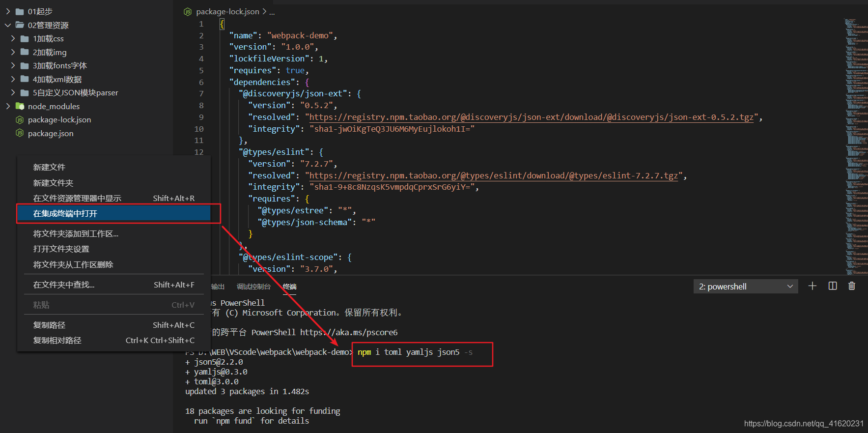
Task: Click the "@discoveryjs/json-ext" key
Action: (293, 93)
